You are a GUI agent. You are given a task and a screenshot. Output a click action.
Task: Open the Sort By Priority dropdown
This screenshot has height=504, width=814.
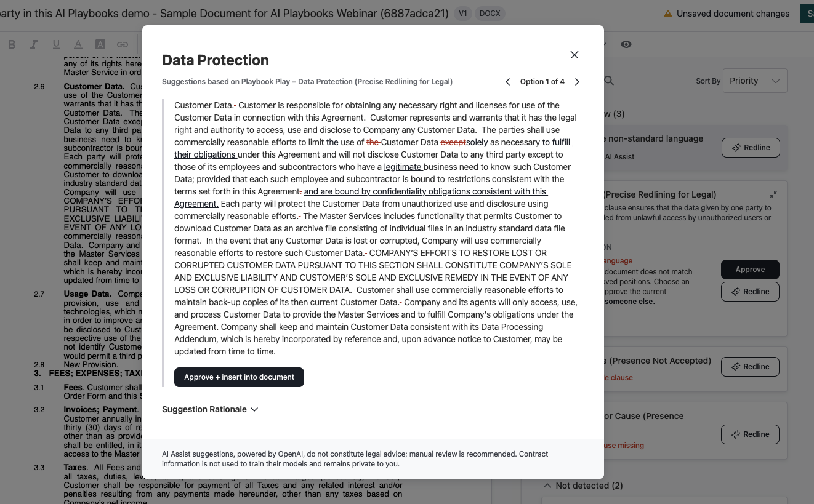(755, 80)
